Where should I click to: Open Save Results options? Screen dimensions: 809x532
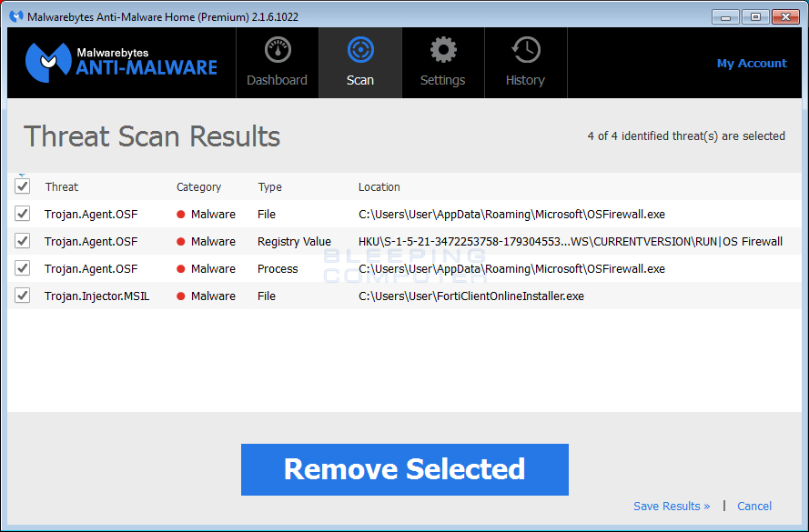(672, 506)
